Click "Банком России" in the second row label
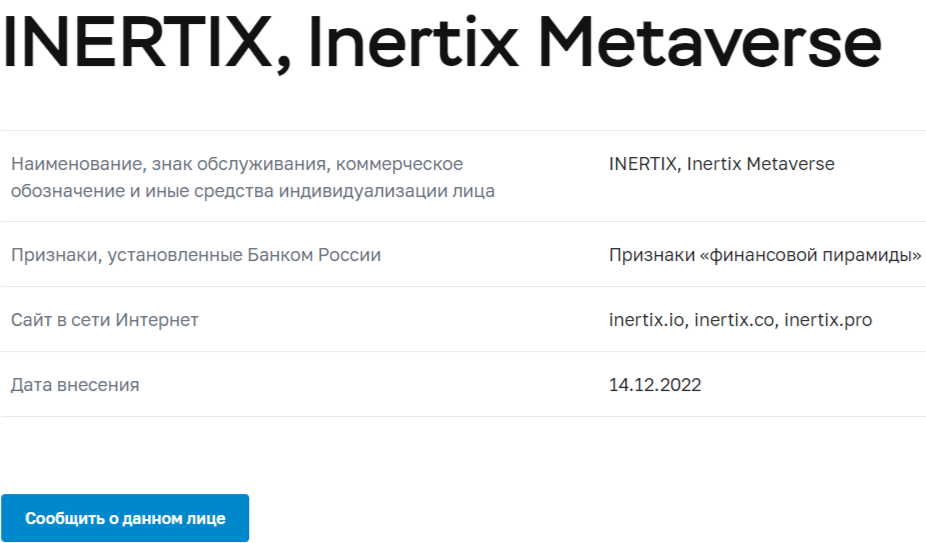Viewport: 926px width, 543px height. click(314, 255)
